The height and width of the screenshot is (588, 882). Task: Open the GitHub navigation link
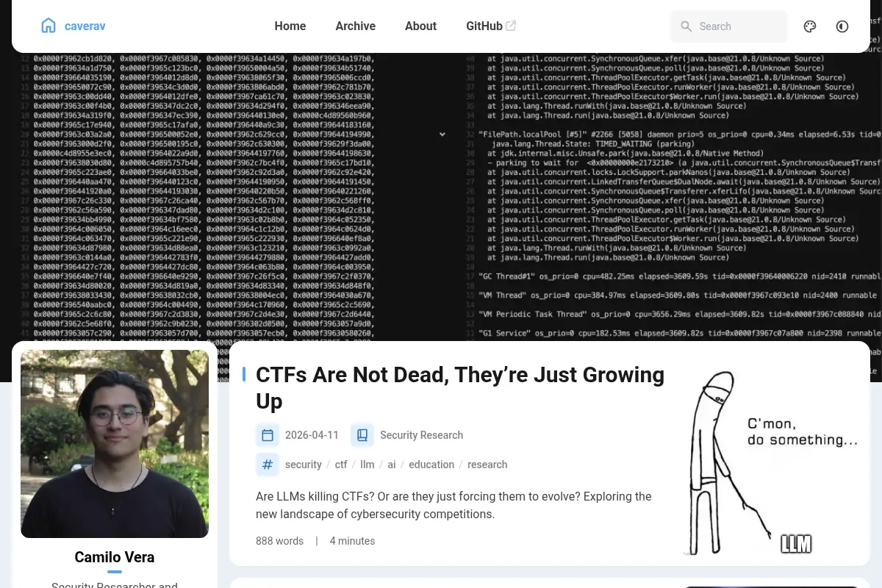point(491,26)
